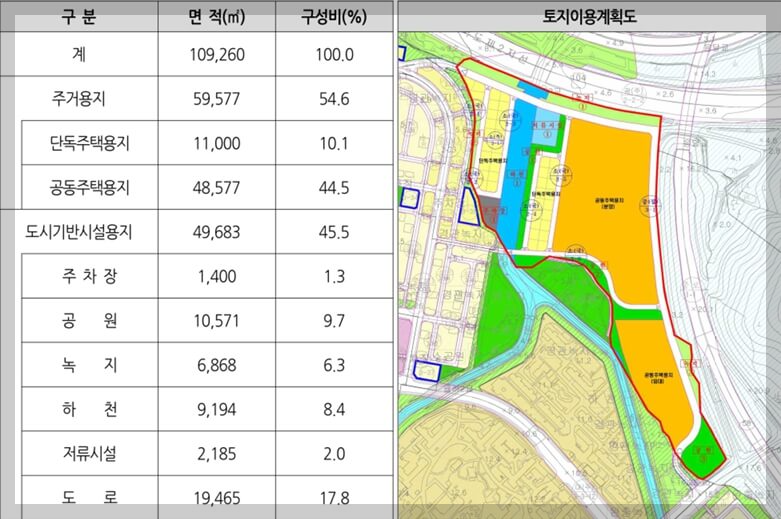Image resolution: width=781 pixels, height=519 pixels.
Task: Select the 구성비(%) column header
Action: point(334,17)
